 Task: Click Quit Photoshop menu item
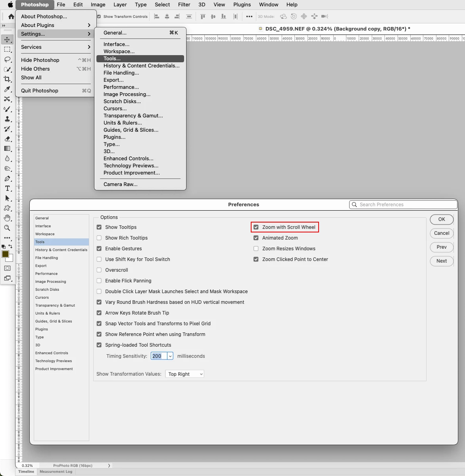click(x=55, y=90)
